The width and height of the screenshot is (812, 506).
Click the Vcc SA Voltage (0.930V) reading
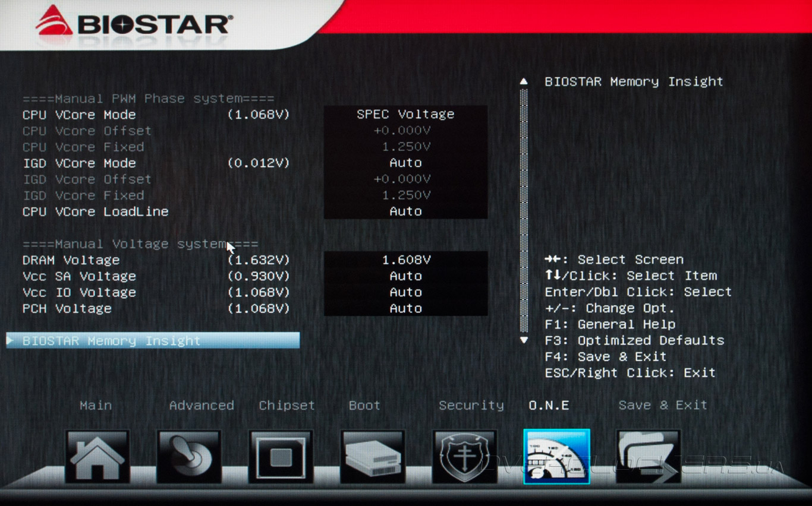coord(259,276)
